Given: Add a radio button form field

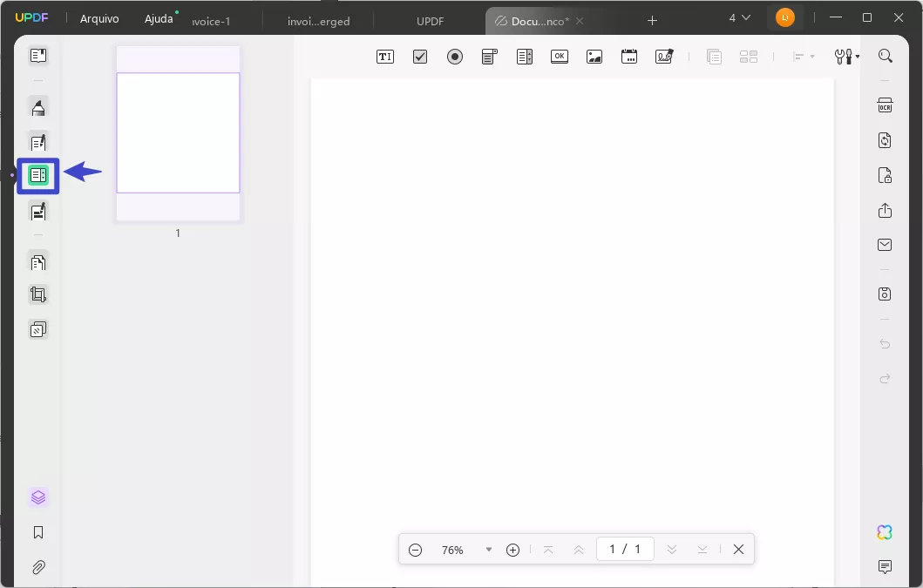Looking at the screenshot, I should [454, 57].
